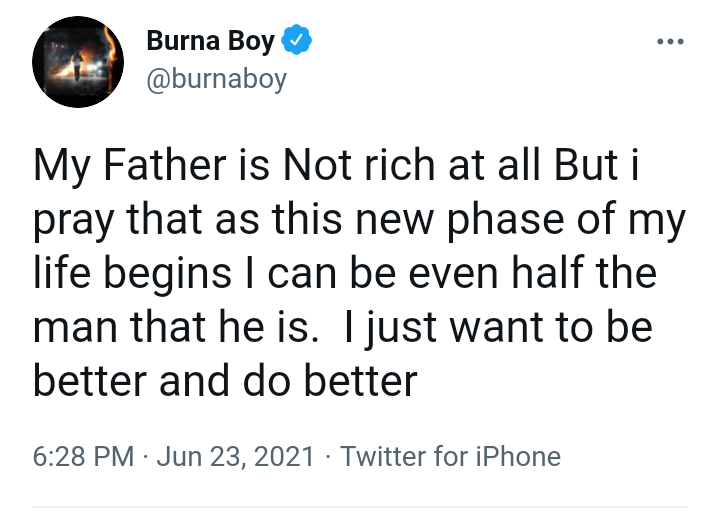Click the 6:28 PM timestamp
This screenshot has width=720, height=512.
pos(83,457)
